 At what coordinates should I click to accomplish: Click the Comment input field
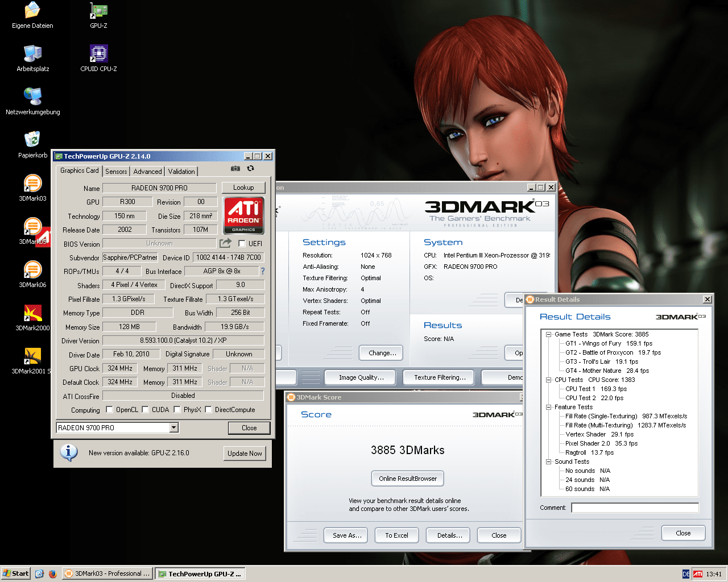pyautogui.click(x=635, y=508)
